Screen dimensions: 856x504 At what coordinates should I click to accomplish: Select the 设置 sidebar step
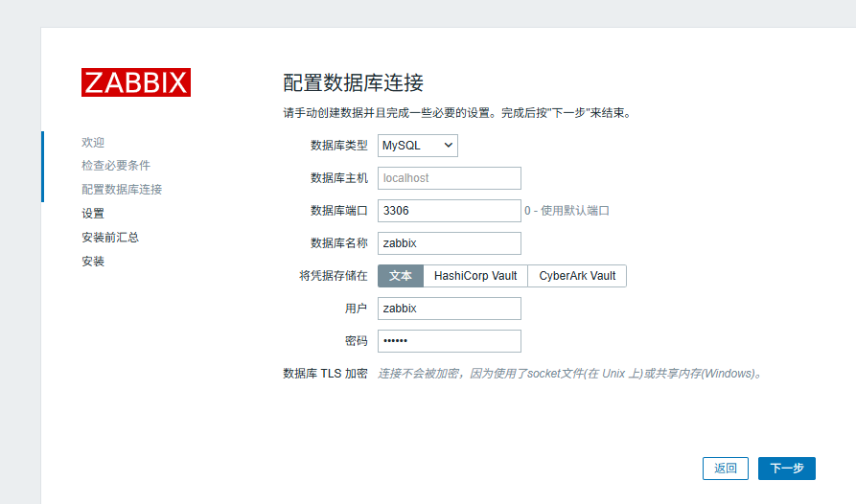[93, 214]
